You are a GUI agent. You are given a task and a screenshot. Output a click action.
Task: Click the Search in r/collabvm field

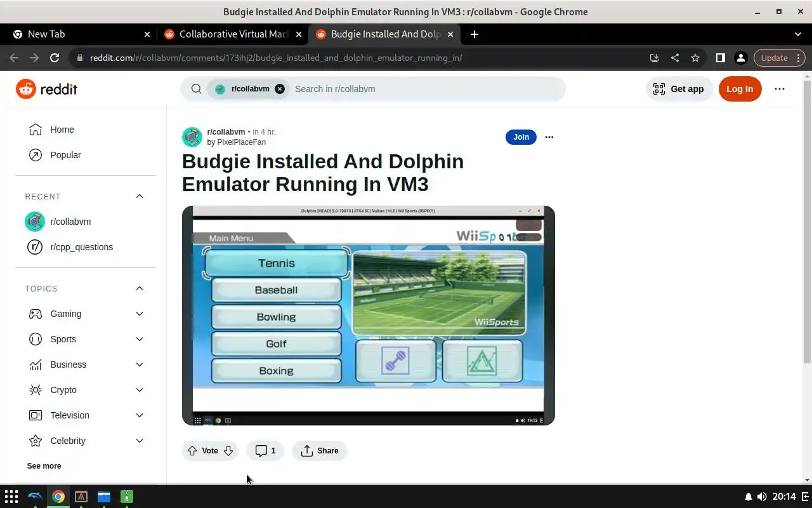tap(425, 89)
